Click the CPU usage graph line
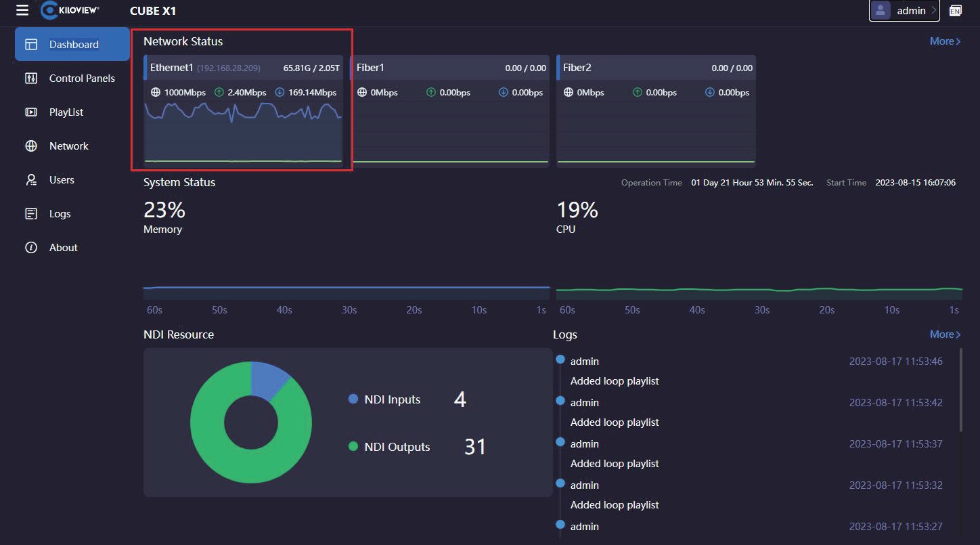Screen dimensions: 980x545 (x=759, y=290)
